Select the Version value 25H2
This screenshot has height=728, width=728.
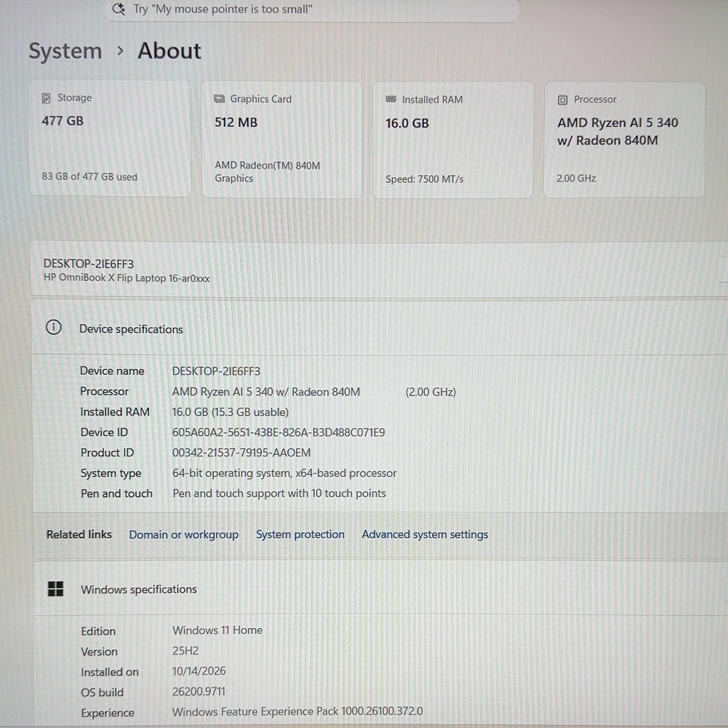click(x=186, y=651)
